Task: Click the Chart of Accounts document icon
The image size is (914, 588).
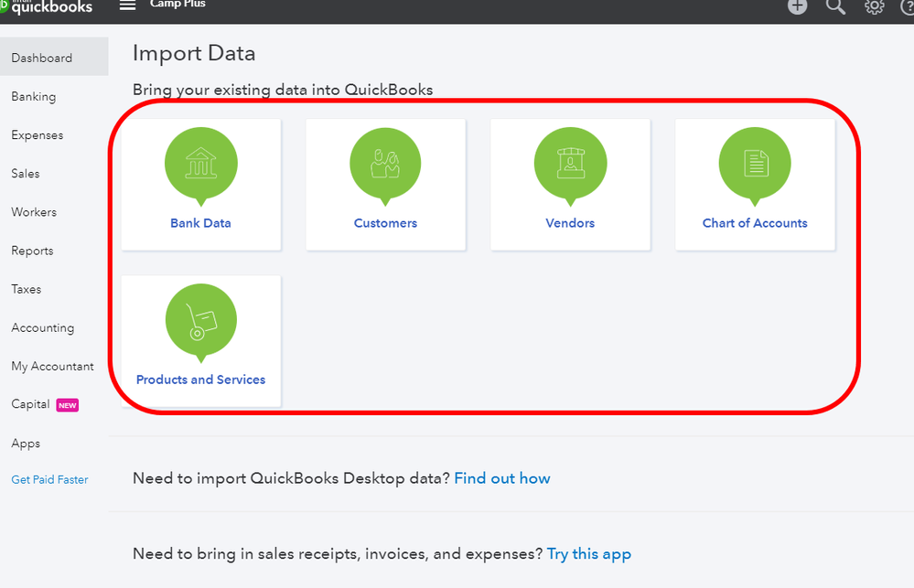Action: pyautogui.click(x=755, y=164)
